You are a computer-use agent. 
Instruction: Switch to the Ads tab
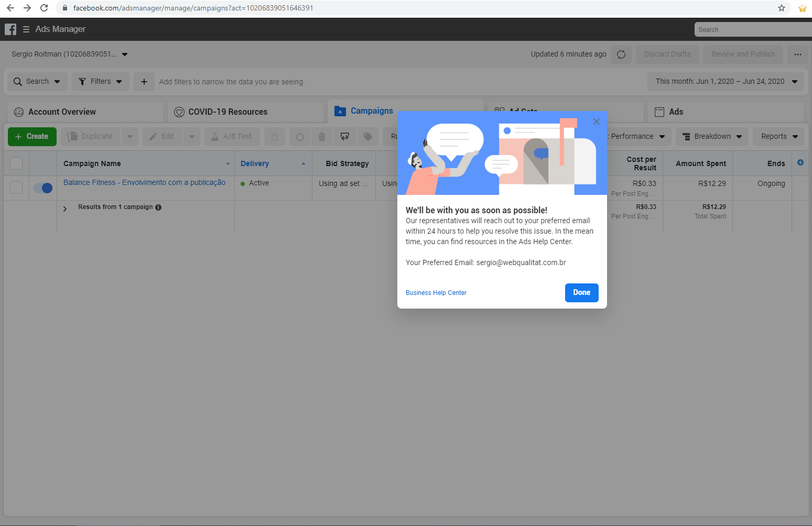point(726,112)
